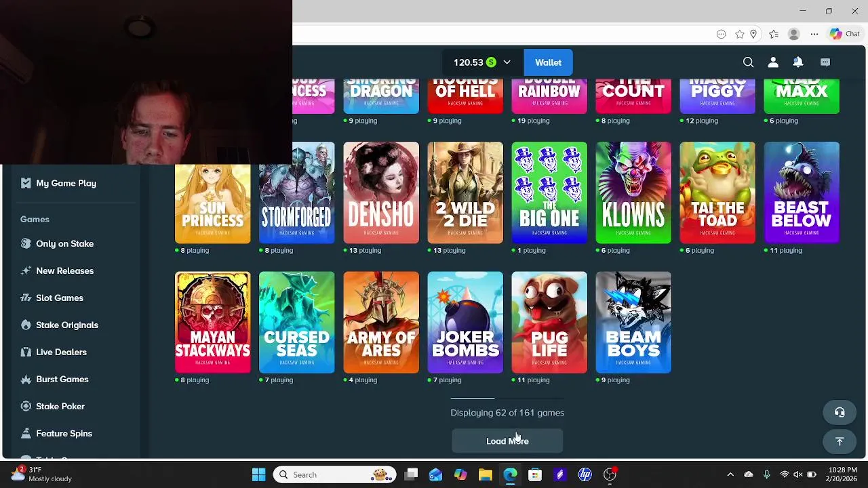
Task: Click the Burst Games sidebar icon
Action: (26, 379)
